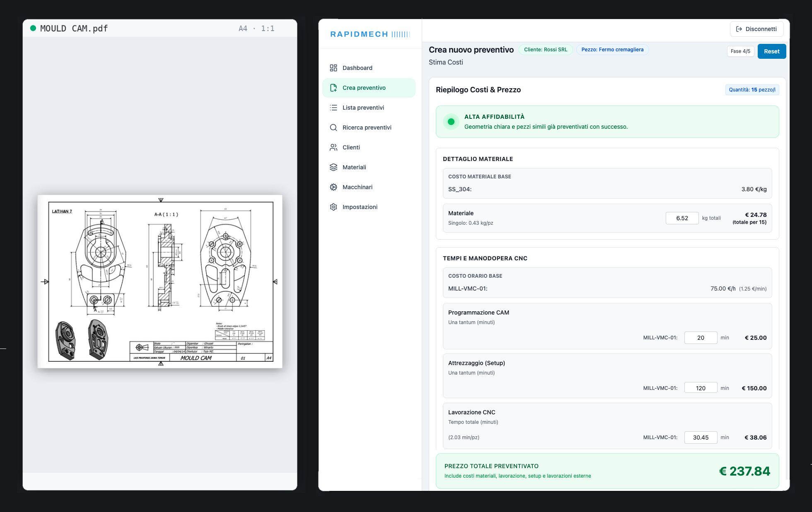Click the logout arrow icon in Disconnetti
Image resolution: width=812 pixels, height=512 pixels.
pos(739,29)
